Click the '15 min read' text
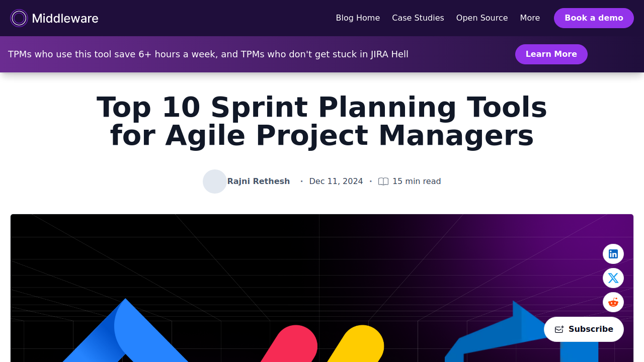644x362 pixels. tap(417, 182)
